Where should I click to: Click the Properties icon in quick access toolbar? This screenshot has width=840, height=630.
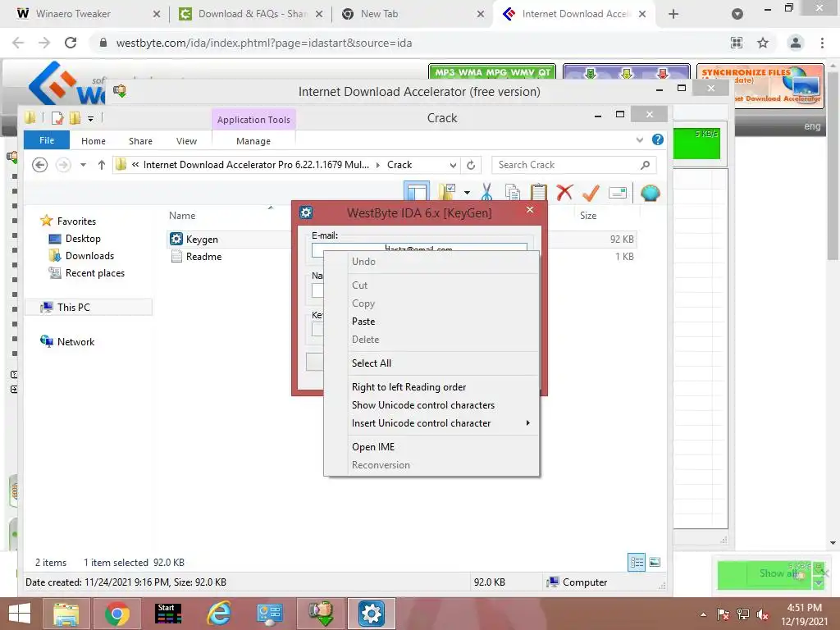[57, 118]
